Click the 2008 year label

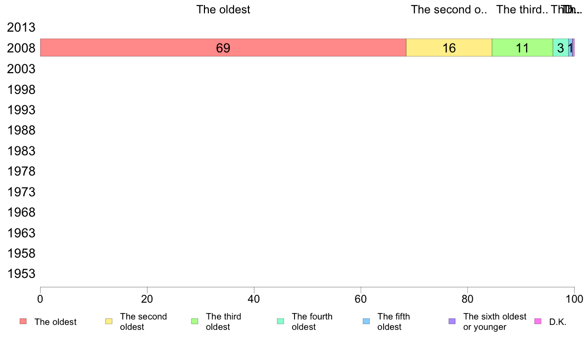point(21,48)
